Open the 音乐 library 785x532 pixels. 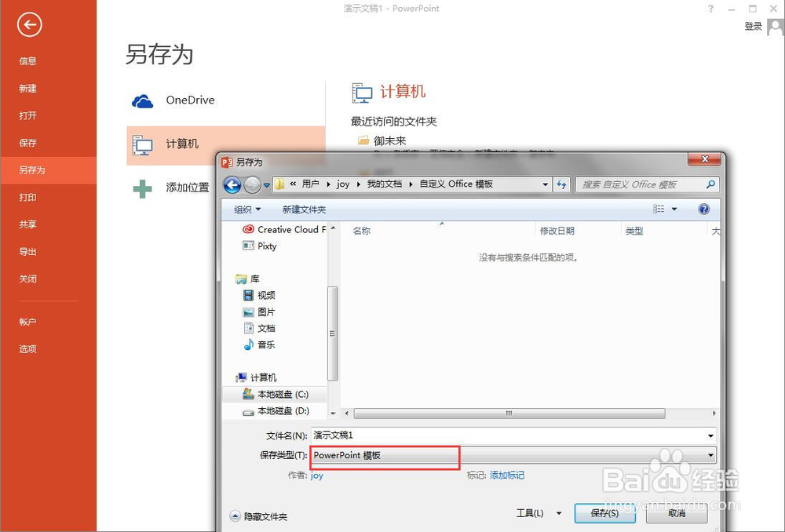259,344
